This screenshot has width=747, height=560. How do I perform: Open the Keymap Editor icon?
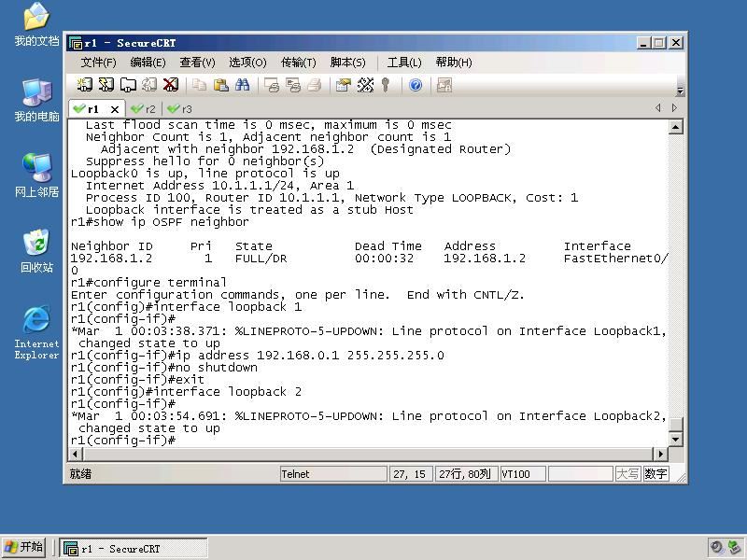(x=365, y=85)
